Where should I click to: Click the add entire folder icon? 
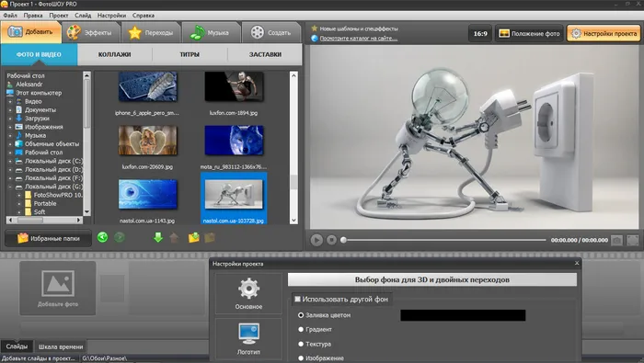[193, 237]
